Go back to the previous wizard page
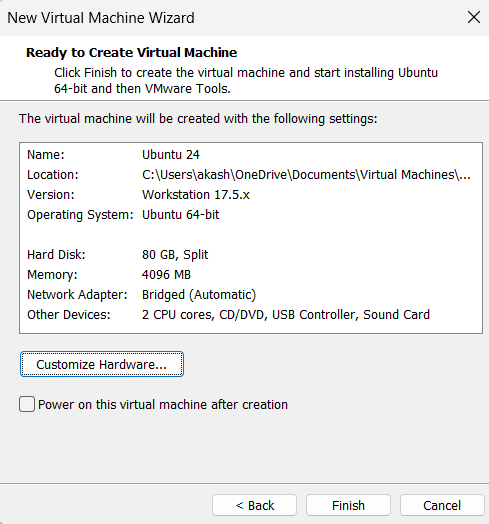Screen dimensions: 489x524 (x=254, y=505)
